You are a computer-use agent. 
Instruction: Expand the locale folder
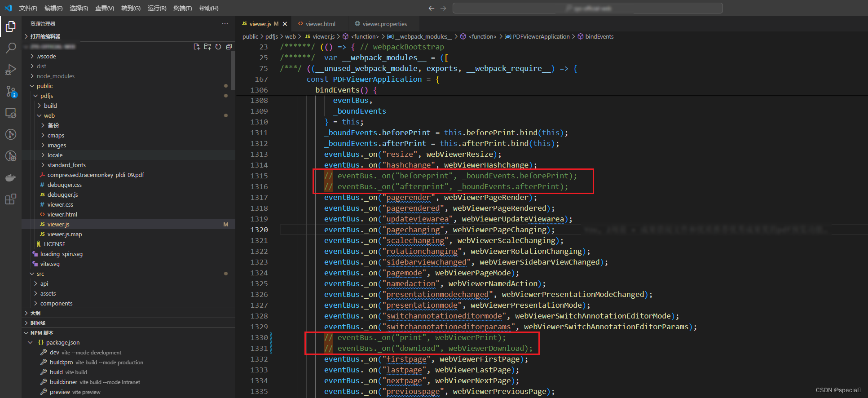128,155
